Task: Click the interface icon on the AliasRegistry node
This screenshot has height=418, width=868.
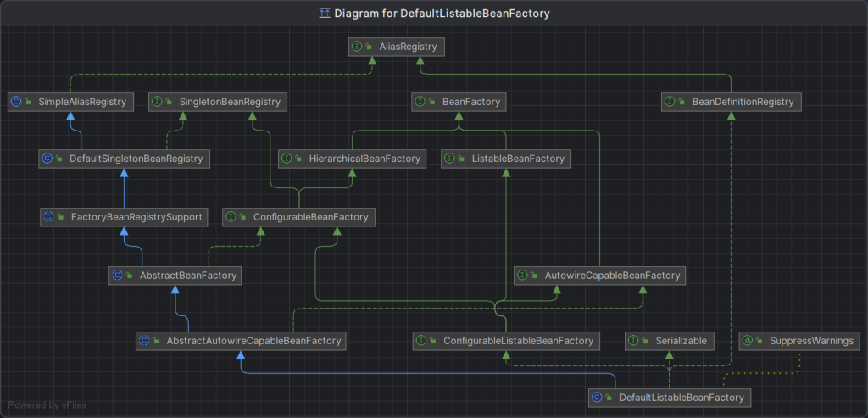Action: (x=359, y=47)
